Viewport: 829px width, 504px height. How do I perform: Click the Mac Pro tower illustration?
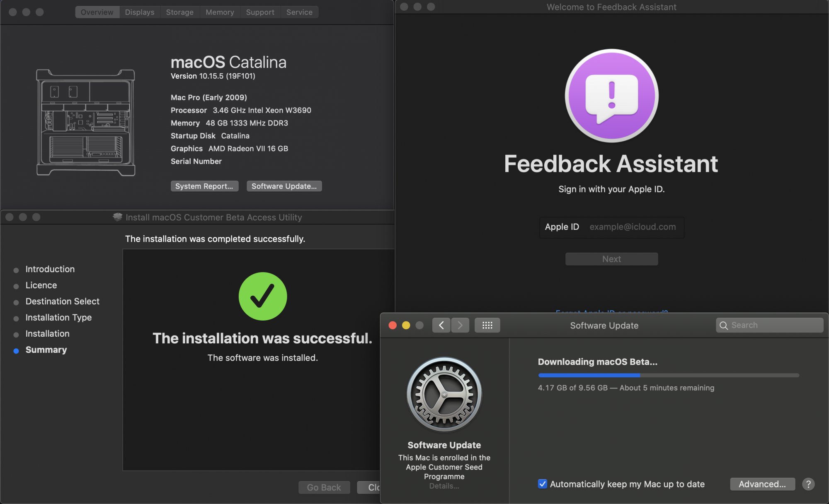[86, 123]
